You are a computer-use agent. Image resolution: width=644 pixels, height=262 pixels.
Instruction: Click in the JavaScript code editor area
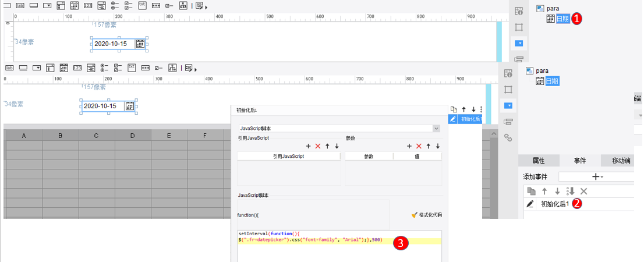click(339, 246)
